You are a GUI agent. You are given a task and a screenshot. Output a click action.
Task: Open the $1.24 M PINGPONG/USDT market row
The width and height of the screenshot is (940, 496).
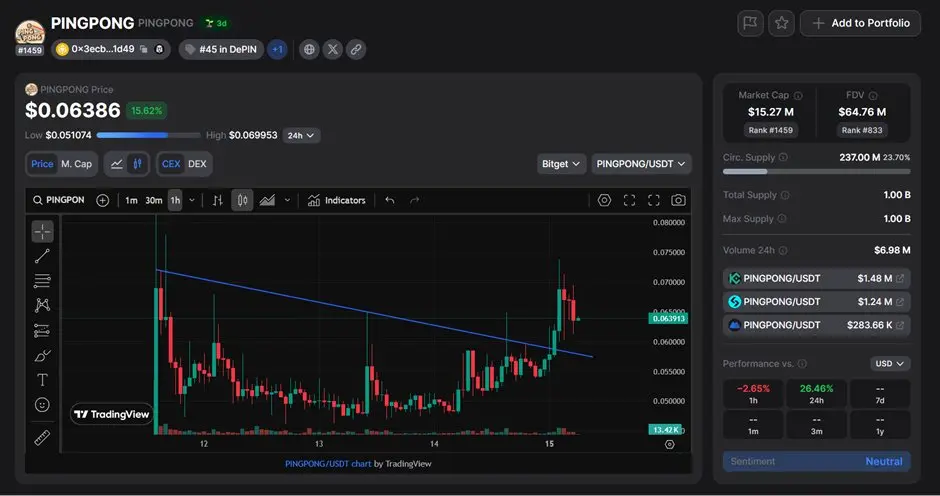(x=817, y=302)
